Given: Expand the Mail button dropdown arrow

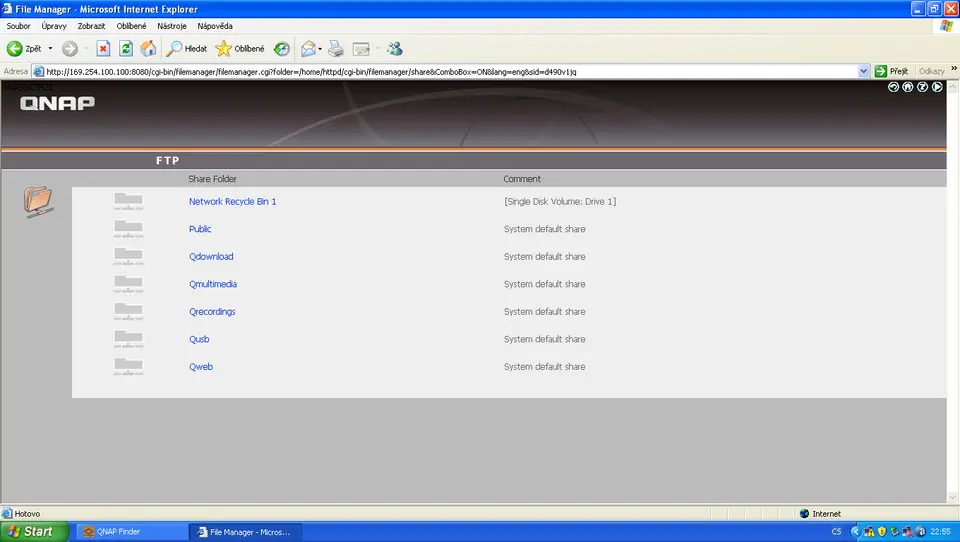Looking at the screenshot, I should pyautogui.click(x=319, y=48).
